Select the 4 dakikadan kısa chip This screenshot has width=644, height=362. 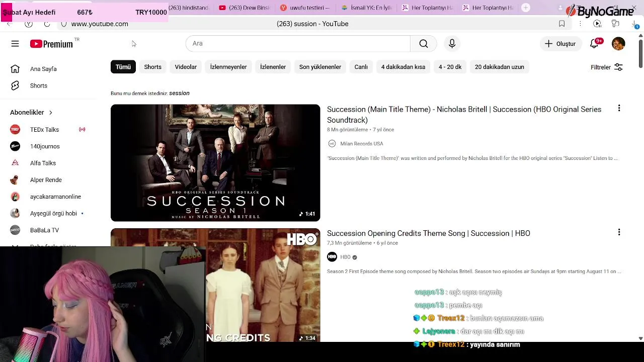tap(403, 67)
